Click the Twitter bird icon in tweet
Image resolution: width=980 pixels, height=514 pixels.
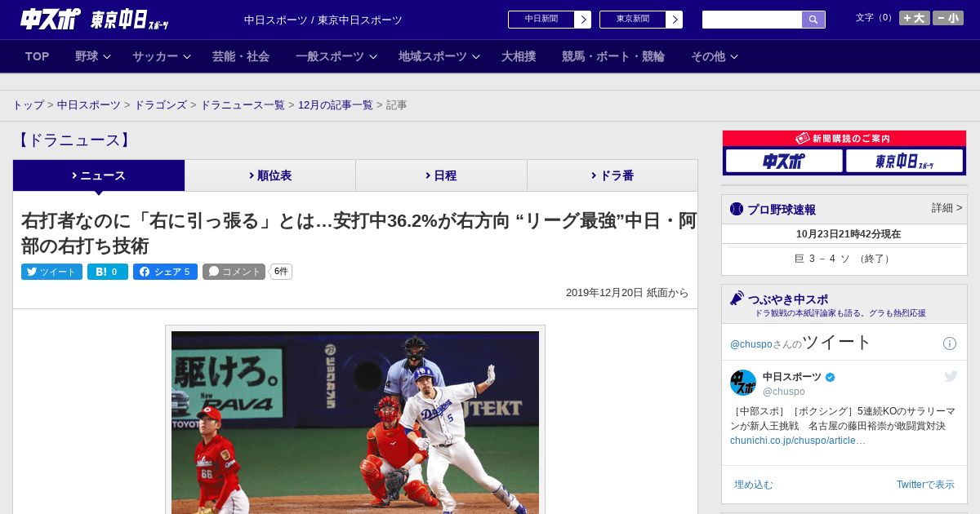point(951,376)
